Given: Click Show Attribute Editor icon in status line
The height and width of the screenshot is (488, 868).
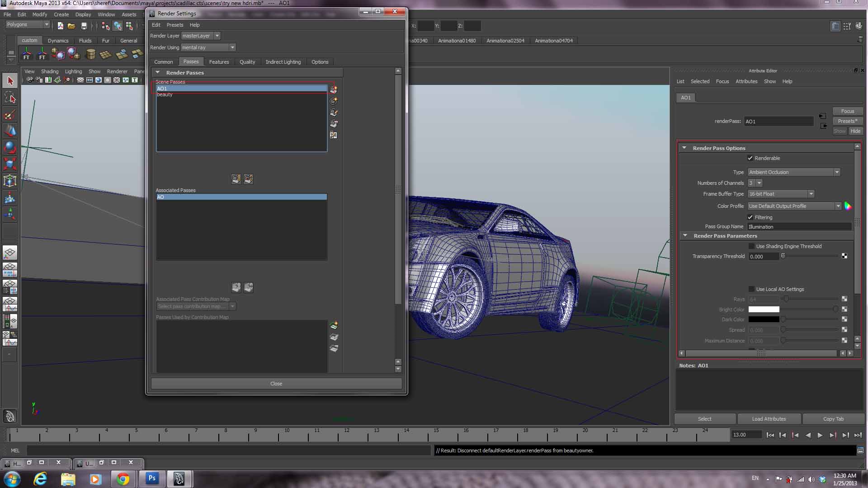Looking at the screenshot, I should 835,26.
